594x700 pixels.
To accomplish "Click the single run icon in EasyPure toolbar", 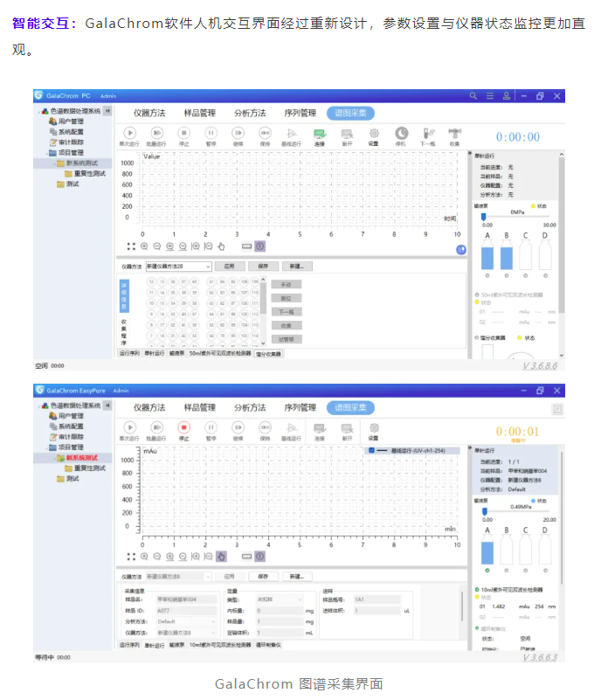I will click(130, 427).
